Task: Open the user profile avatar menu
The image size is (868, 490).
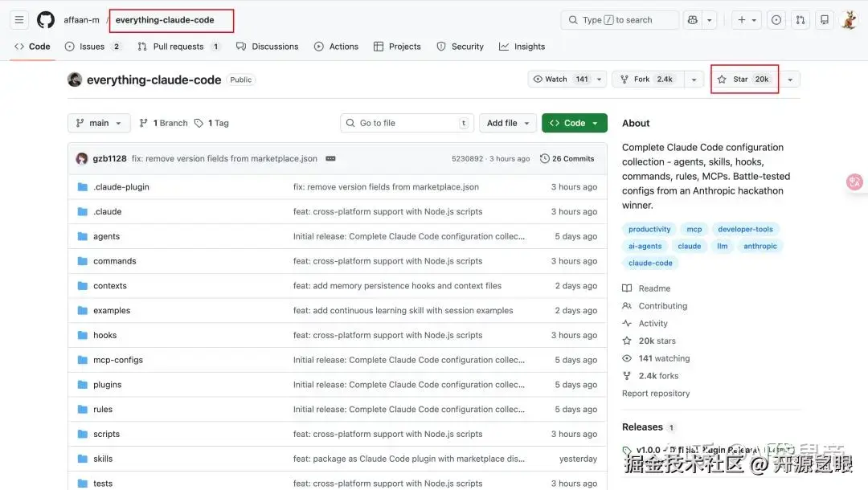Action: (x=850, y=20)
